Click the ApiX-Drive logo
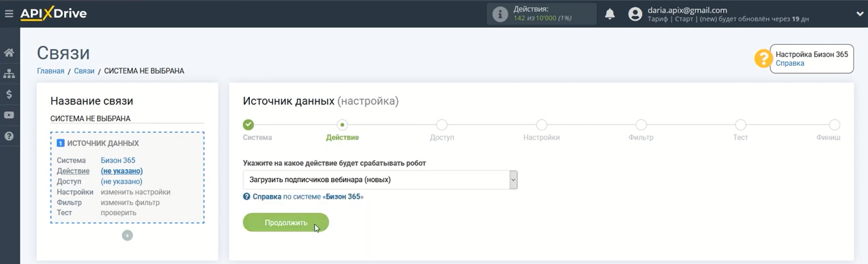 (x=54, y=14)
